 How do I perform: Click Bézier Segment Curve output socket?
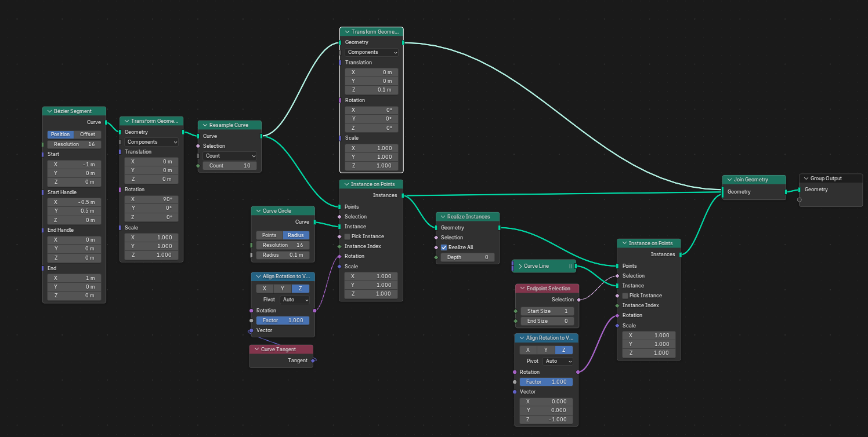pos(106,122)
